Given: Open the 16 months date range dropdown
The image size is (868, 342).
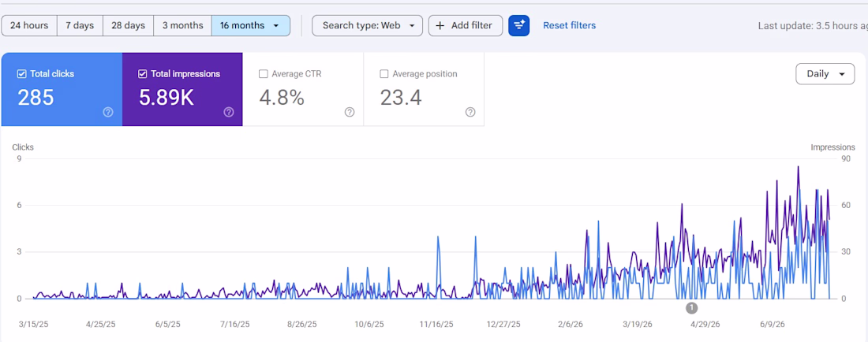Looking at the screenshot, I should tap(250, 25).
